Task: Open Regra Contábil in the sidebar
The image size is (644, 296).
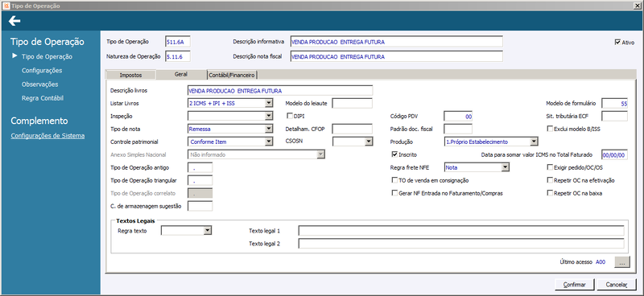Action: point(43,98)
